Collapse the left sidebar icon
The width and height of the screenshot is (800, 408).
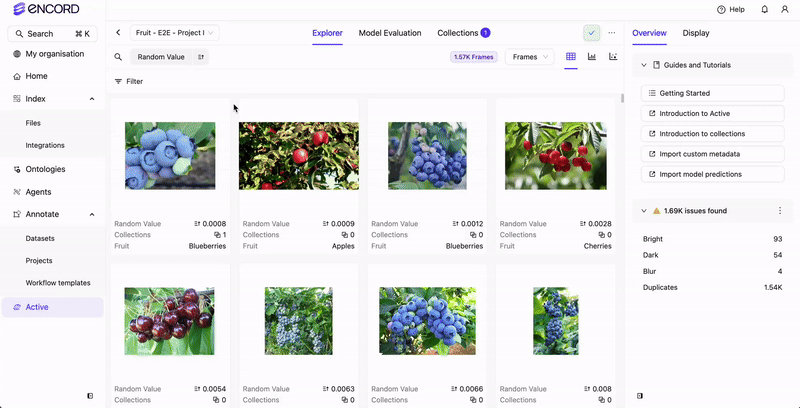pos(90,396)
